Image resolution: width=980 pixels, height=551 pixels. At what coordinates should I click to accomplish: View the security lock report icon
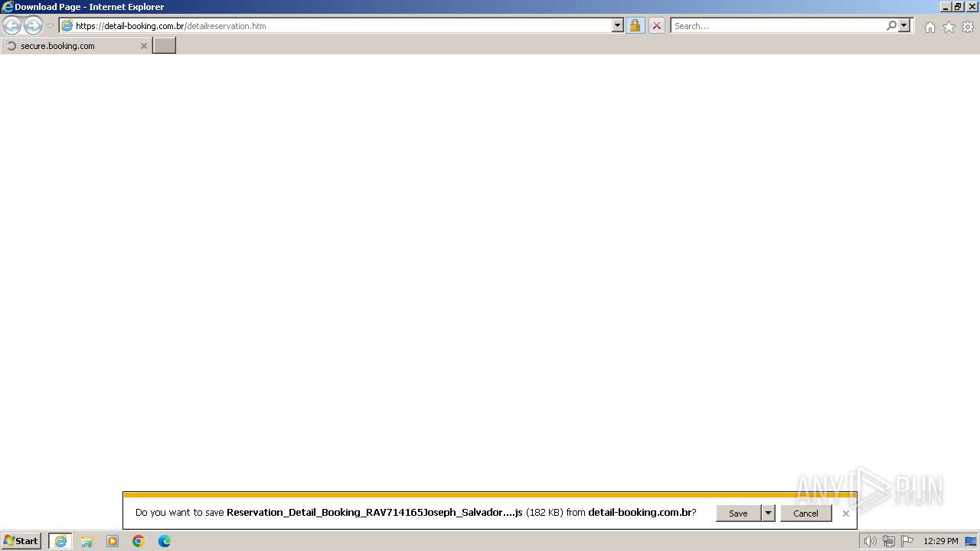[x=635, y=26]
